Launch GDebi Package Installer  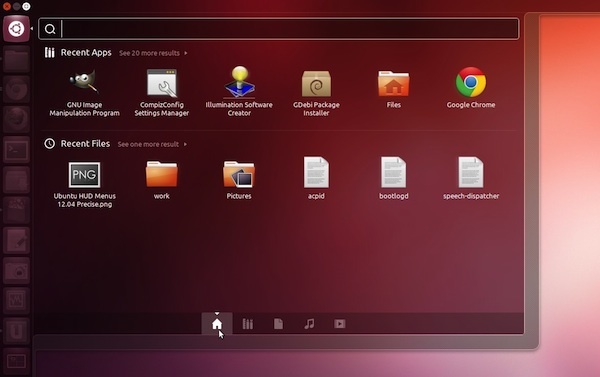coord(316,93)
